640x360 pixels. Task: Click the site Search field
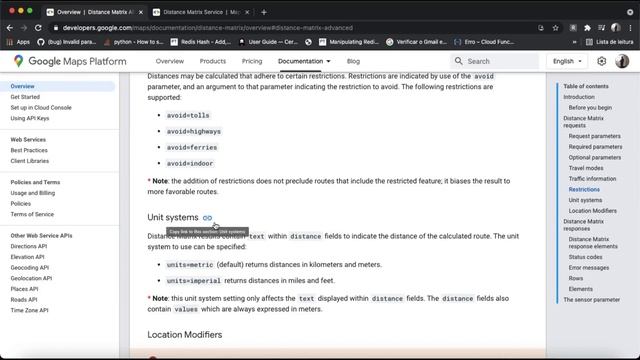point(495,61)
